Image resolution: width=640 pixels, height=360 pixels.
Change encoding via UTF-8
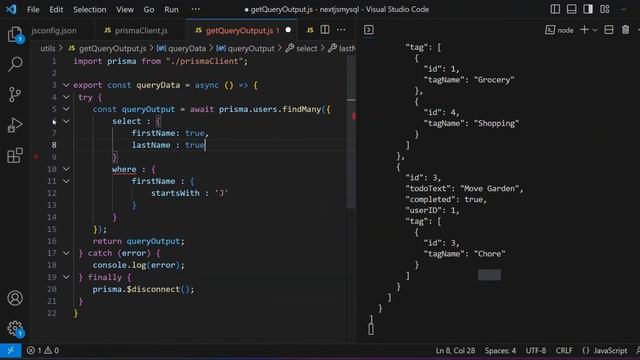pyautogui.click(x=536, y=351)
